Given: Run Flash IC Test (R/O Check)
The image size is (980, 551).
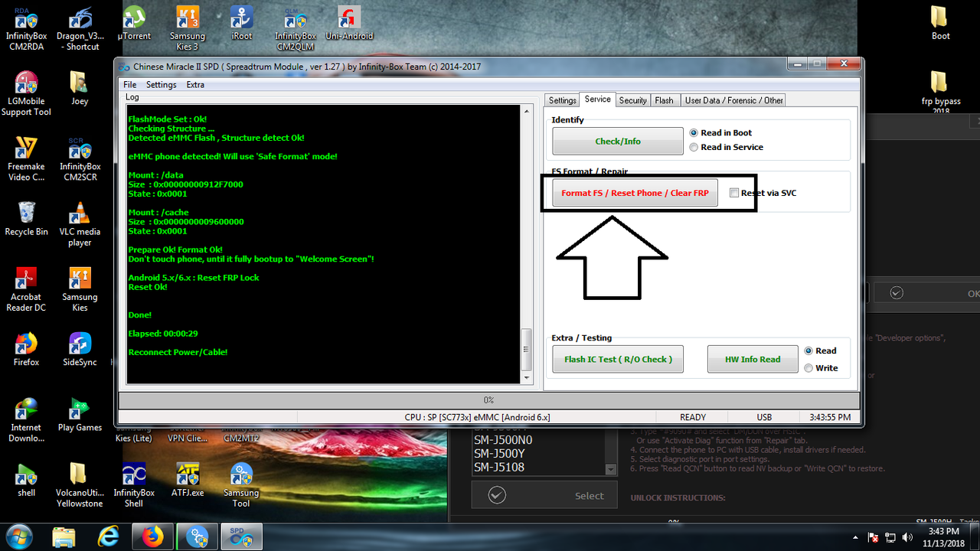Looking at the screenshot, I should click(x=618, y=359).
